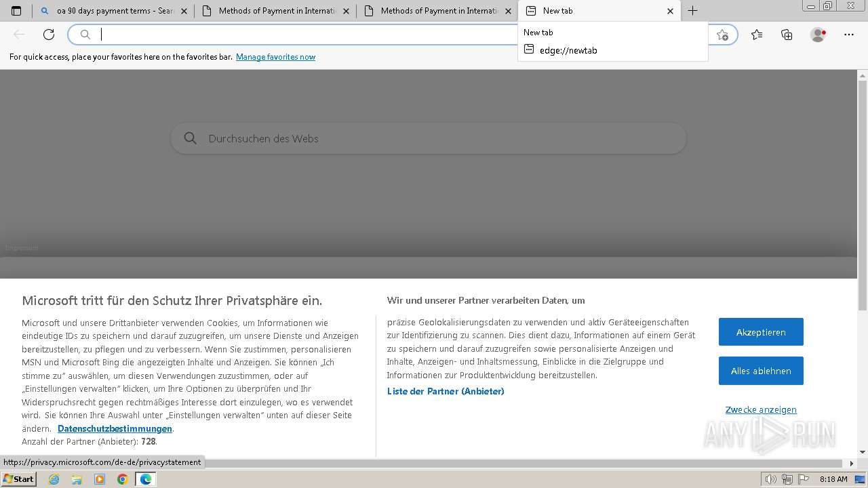Open volume control in system tray

[x=770, y=479]
